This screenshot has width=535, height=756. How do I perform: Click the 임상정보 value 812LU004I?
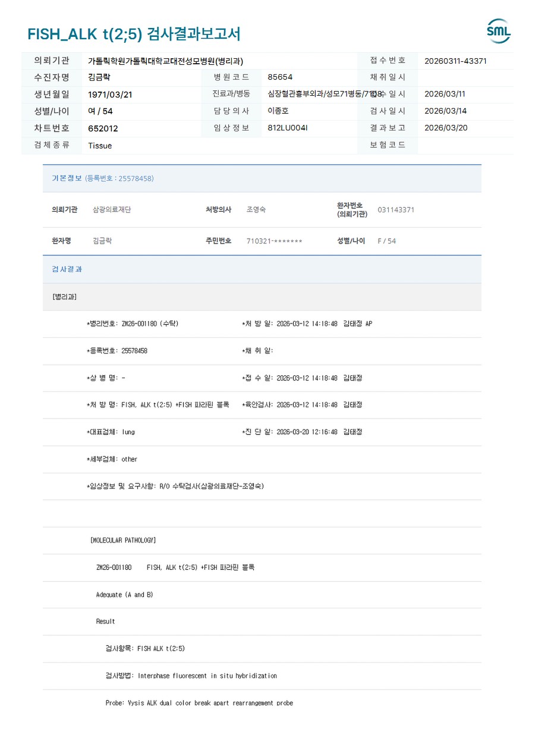coord(288,128)
